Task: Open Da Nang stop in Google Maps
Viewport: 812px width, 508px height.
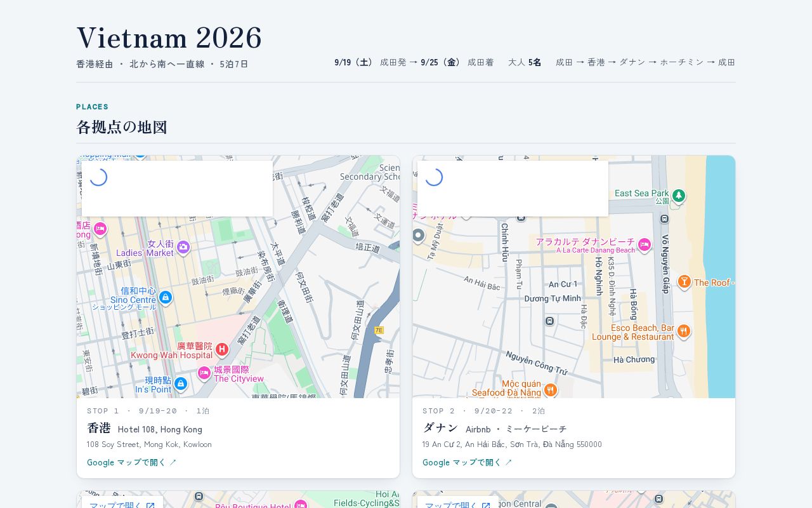Action: click(x=468, y=462)
